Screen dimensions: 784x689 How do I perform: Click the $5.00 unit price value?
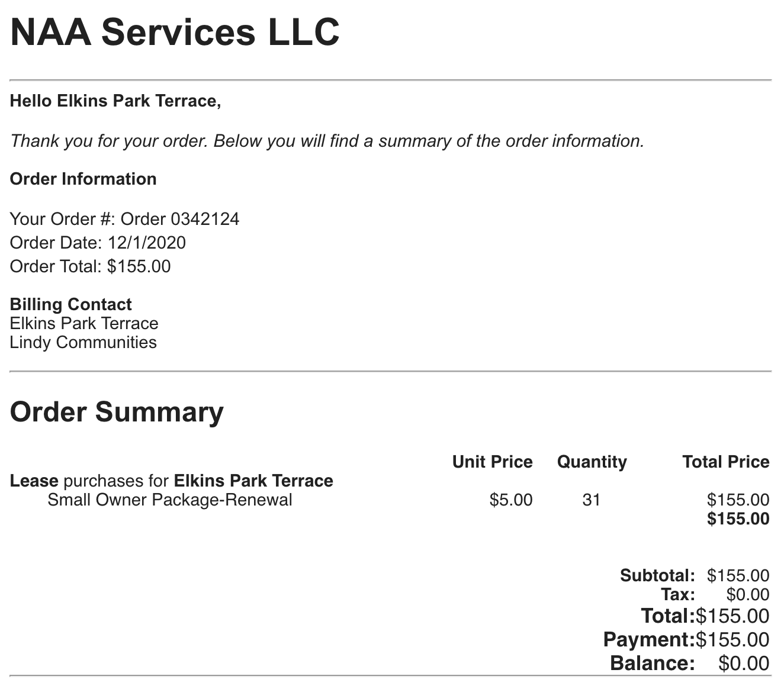pyautogui.click(x=511, y=500)
